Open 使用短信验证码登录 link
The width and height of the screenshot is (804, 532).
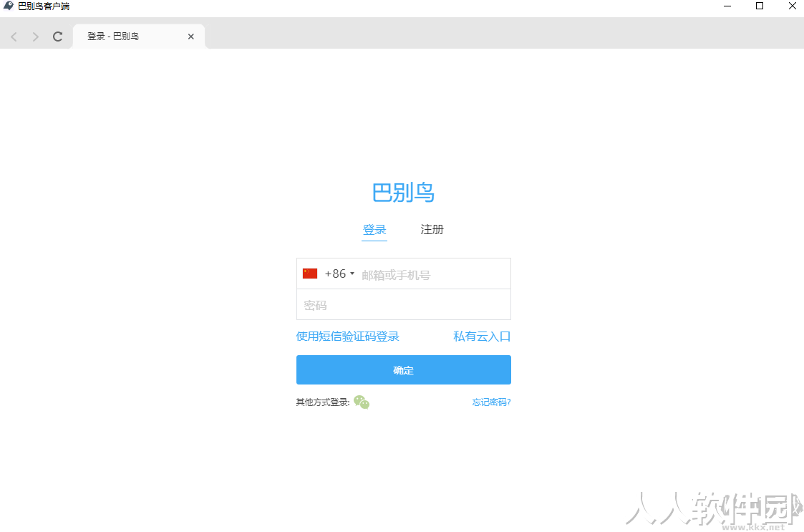[x=348, y=337]
